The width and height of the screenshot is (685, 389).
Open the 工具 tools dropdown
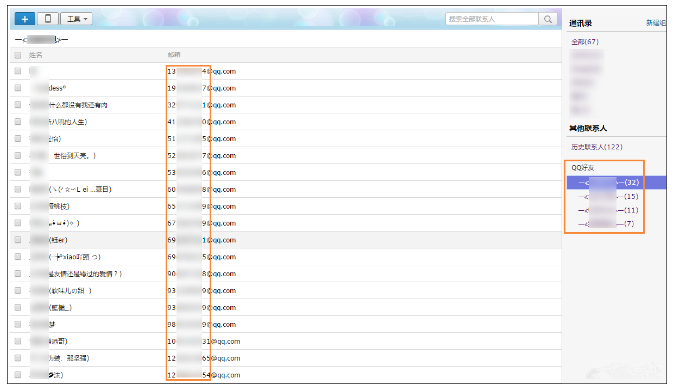coord(76,19)
